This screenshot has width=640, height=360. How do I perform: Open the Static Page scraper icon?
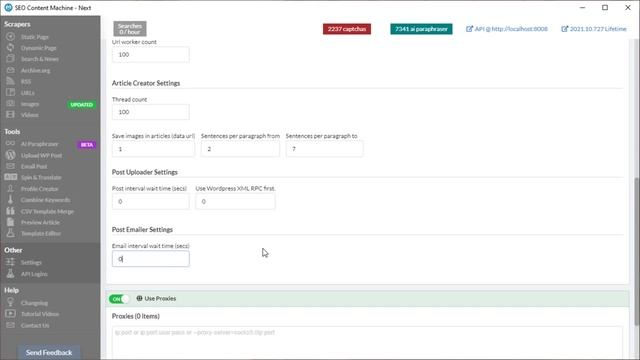pyautogui.click(x=10, y=37)
